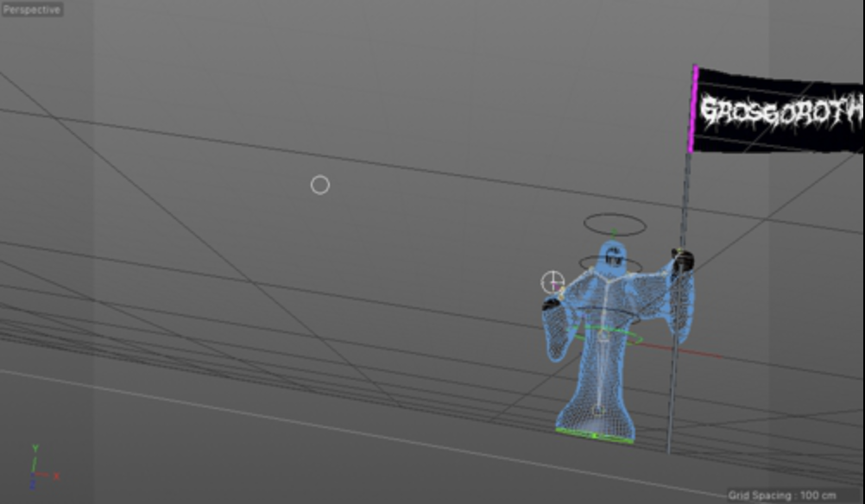
Task: Click the Grid Spacing 100 cm readout
Action: click(x=782, y=495)
